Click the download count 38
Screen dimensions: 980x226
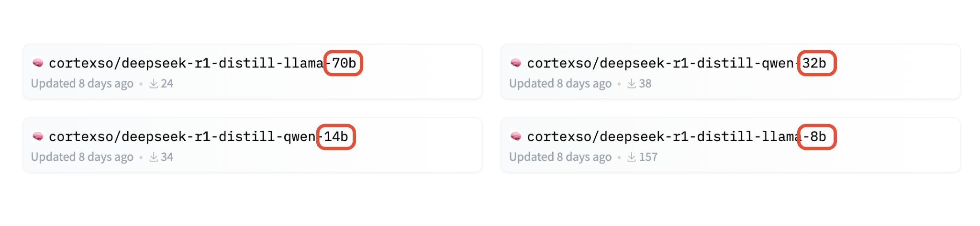645,84
